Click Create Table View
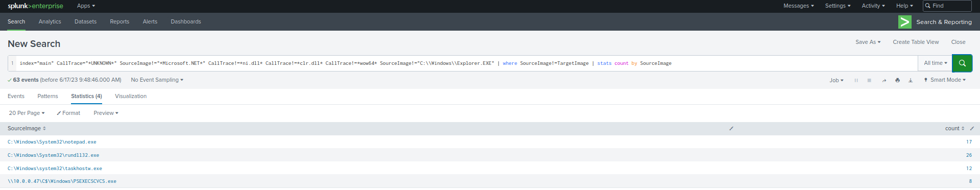 916,42
